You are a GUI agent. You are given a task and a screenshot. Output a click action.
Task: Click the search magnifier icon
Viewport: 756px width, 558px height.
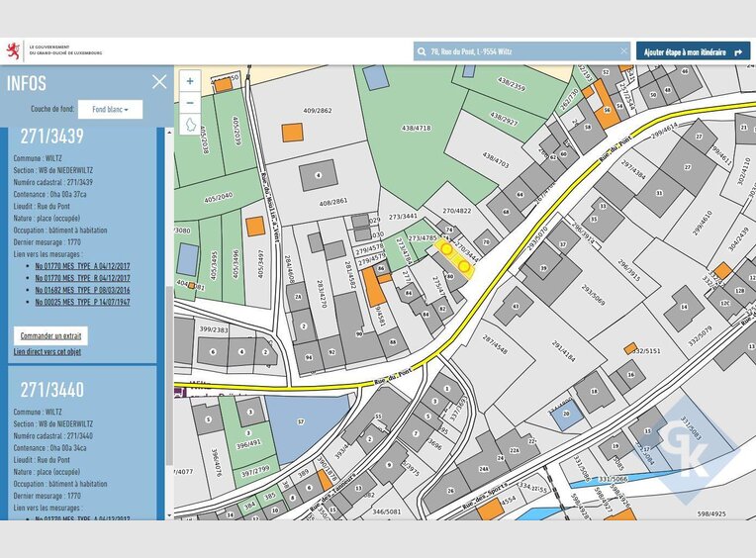point(423,51)
